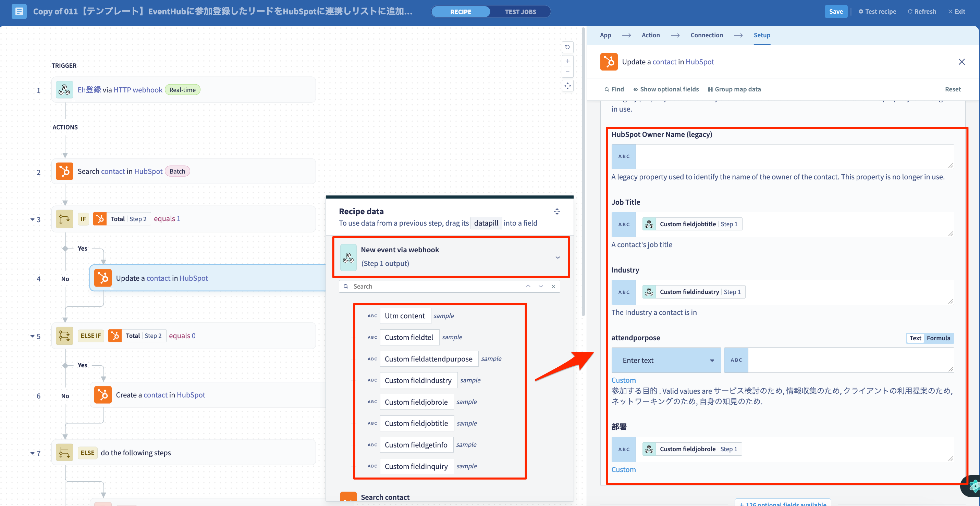980x506 pixels.
Task: Click Custom fieldjobrole datapill in 部署 field
Action: click(692, 449)
